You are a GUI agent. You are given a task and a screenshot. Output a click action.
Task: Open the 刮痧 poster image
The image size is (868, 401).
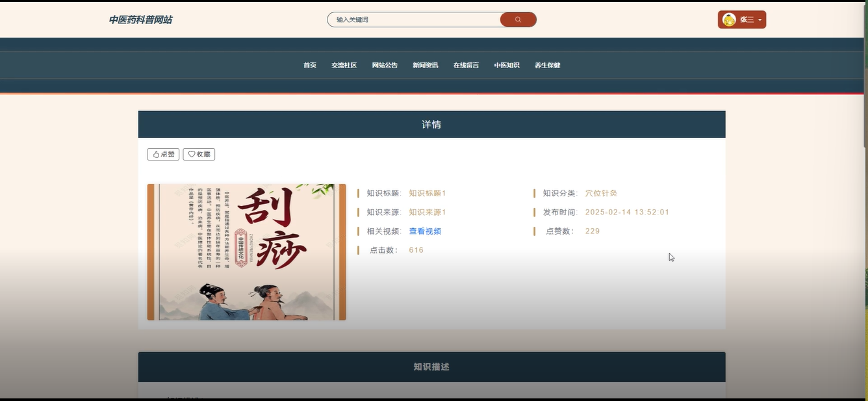tap(247, 252)
